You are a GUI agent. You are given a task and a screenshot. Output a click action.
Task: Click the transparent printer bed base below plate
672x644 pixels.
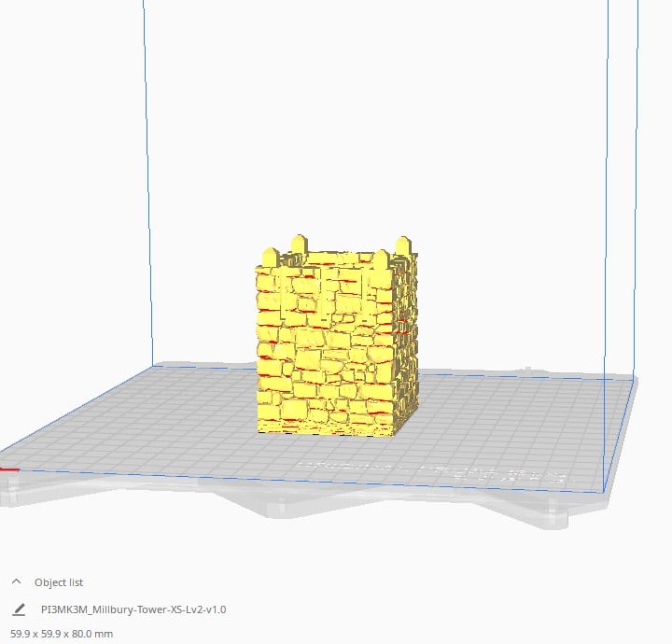[385, 508]
